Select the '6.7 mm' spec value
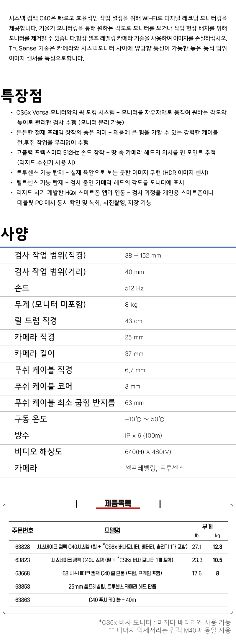This screenshot has height=644, width=236. tap(135, 370)
